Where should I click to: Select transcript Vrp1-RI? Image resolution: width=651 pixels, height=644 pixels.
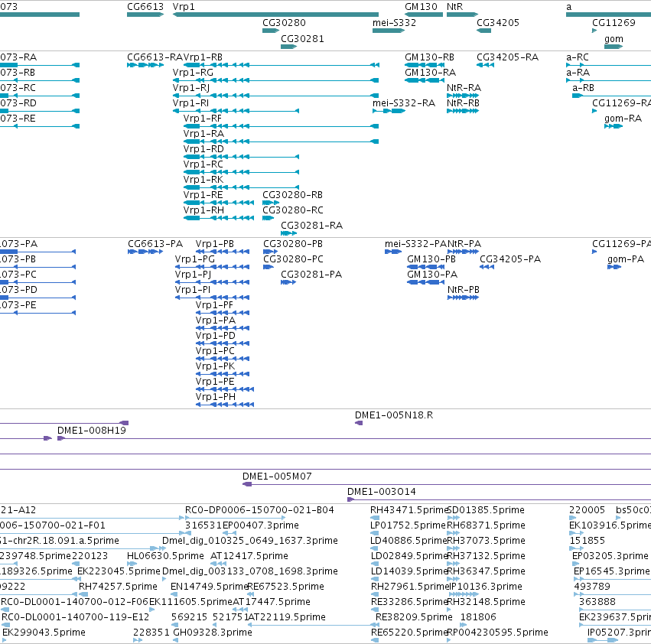[x=236, y=111]
